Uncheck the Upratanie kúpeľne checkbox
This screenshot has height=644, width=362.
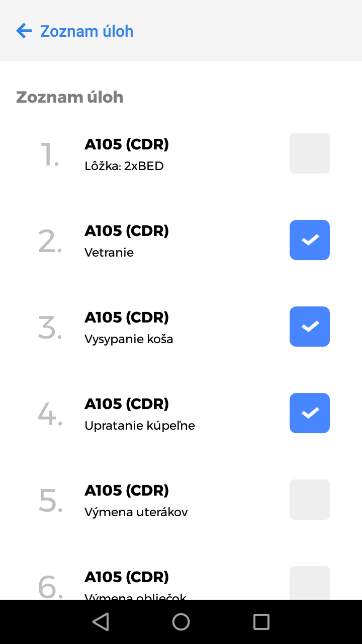pos(309,413)
